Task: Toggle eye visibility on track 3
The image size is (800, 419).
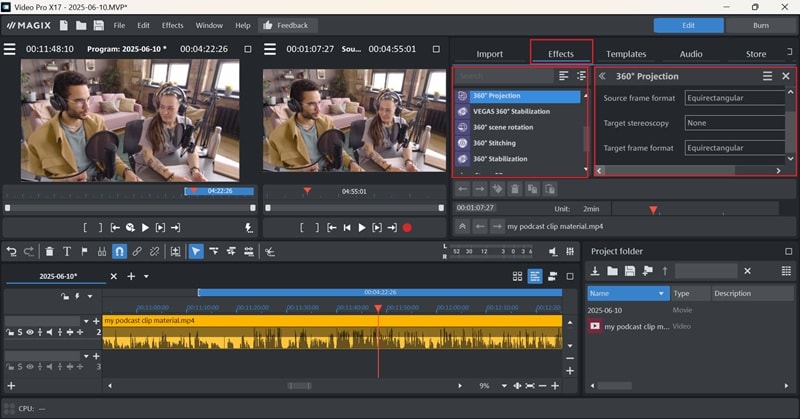Action: pyautogui.click(x=30, y=366)
